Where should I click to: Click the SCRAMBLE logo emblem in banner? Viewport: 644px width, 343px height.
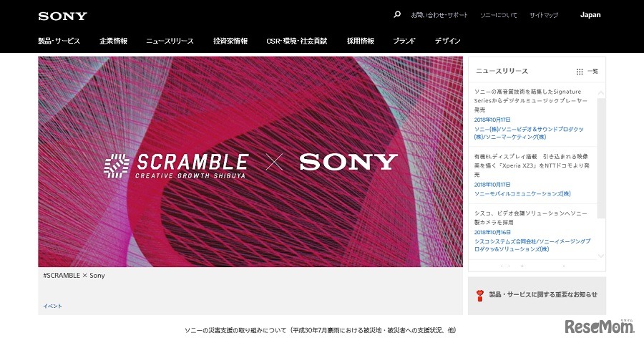point(117,166)
